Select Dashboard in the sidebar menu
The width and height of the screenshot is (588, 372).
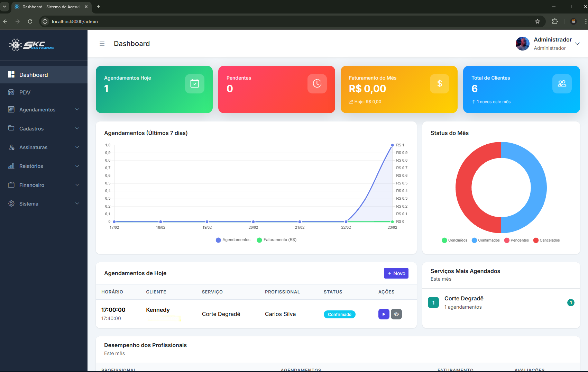(34, 75)
